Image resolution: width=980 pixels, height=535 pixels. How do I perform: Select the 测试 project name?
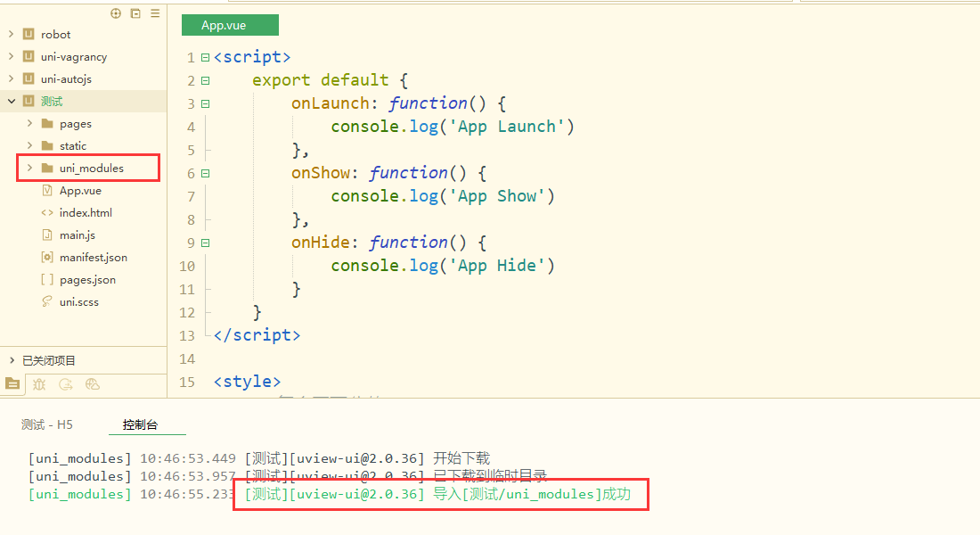(52, 102)
